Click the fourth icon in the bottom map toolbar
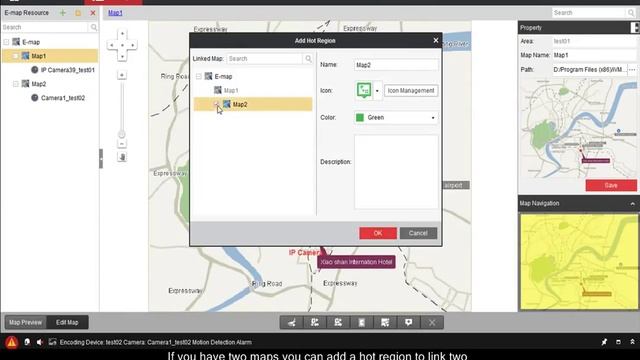This screenshot has width=640, height=360. (x=362, y=322)
